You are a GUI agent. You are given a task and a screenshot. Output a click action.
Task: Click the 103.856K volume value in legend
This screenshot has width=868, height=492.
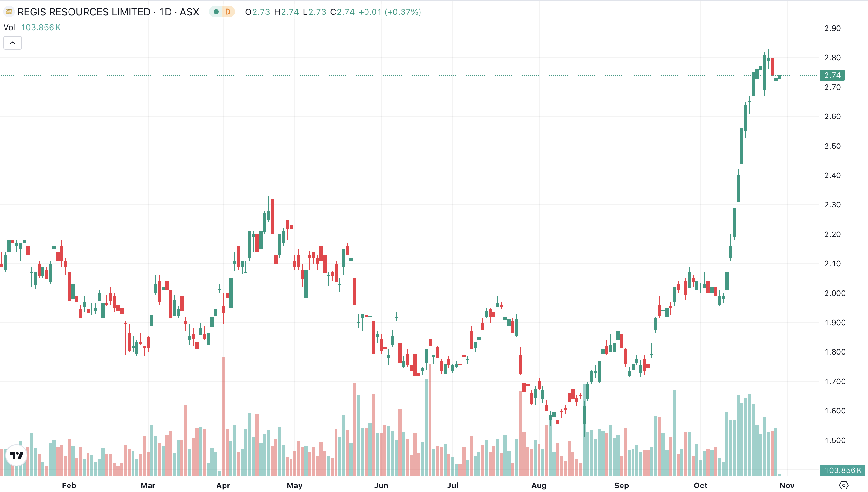pyautogui.click(x=41, y=27)
